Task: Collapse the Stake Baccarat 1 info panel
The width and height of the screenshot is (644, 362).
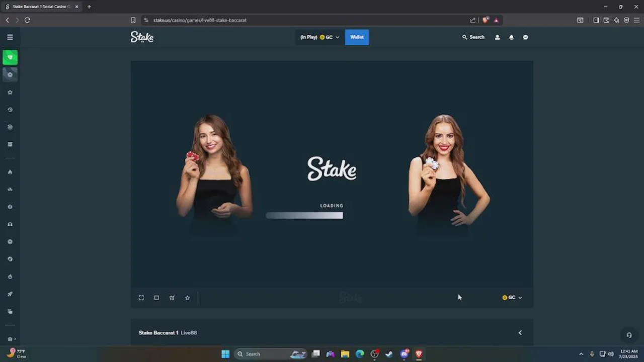Action: [x=520, y=333]
